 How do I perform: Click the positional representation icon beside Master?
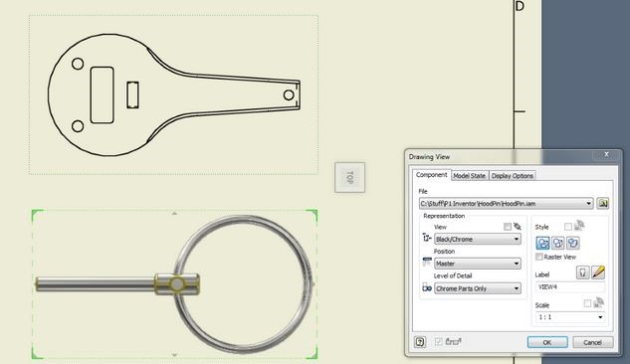point(427,263)
